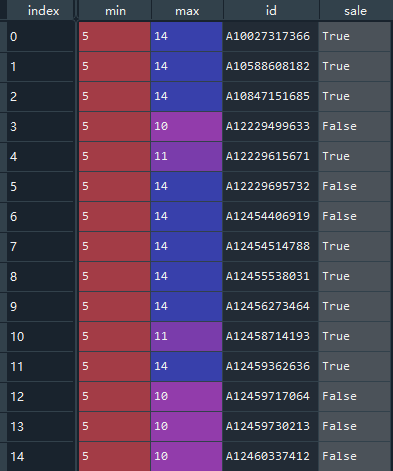
Task: Select id cell A10847151685
Action: coord(270,96)
